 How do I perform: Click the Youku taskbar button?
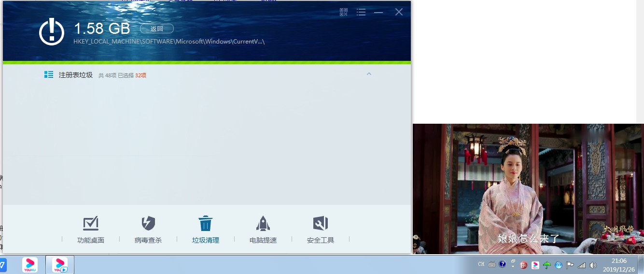[x=30, y=264]
